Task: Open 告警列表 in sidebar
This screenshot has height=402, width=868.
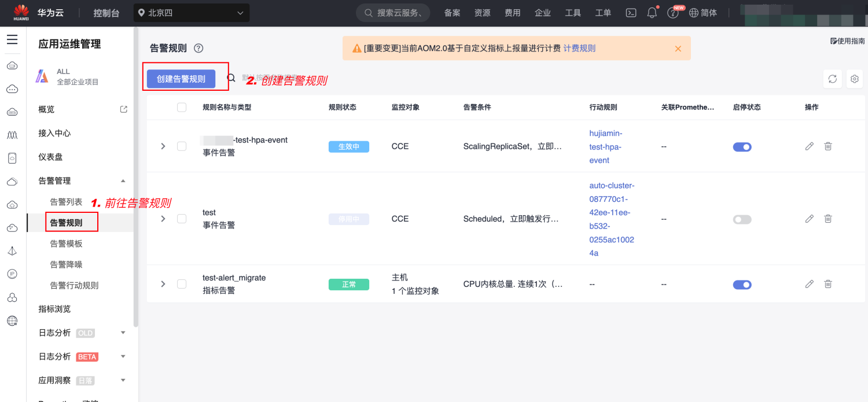Action: tap(66, 202)
